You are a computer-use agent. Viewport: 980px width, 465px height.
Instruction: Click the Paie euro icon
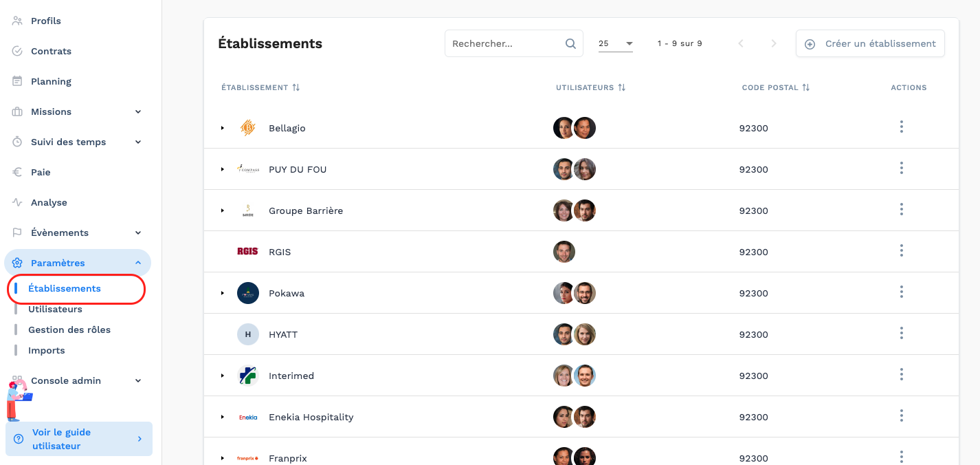(18, 172)
